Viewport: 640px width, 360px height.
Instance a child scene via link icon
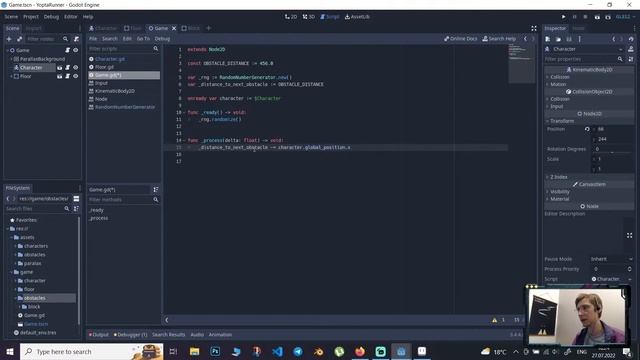pos(19,39)
